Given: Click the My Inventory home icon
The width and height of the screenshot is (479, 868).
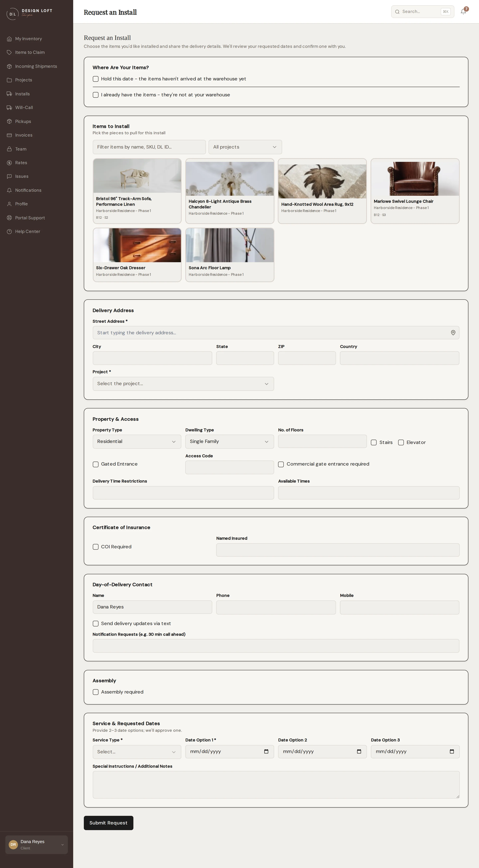Looking at the screenshot, I should (9, 39).
